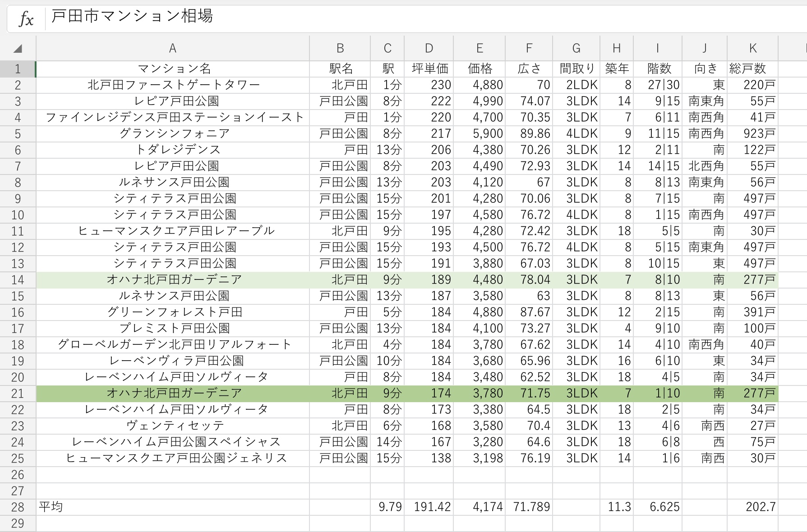This screenshot has height=532, width=807.
Task: Click the ヴェンティセッテ cell
Action: pos(173,426)
